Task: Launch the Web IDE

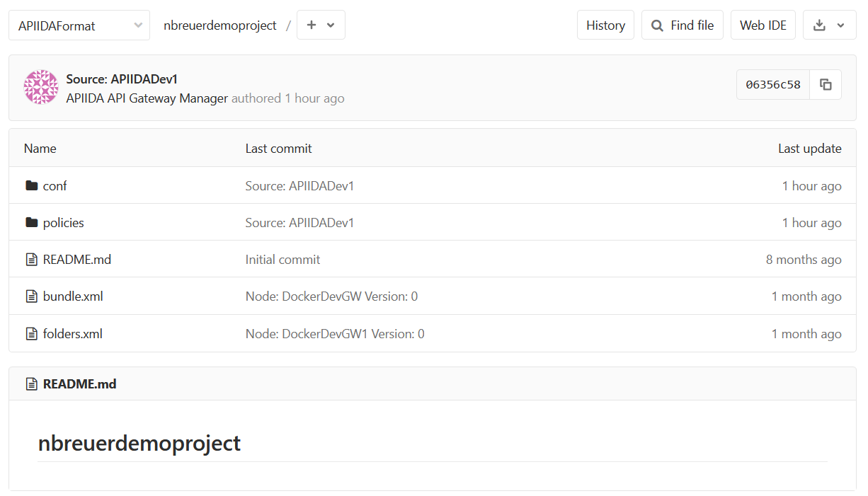Action: (763, 25)
